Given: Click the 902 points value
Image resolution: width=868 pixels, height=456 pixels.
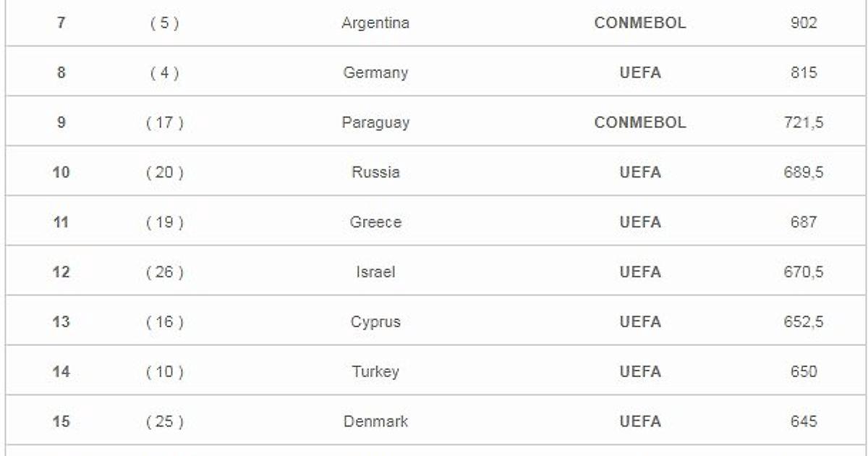Looking at the screenshot, I should tap(804, 23).
